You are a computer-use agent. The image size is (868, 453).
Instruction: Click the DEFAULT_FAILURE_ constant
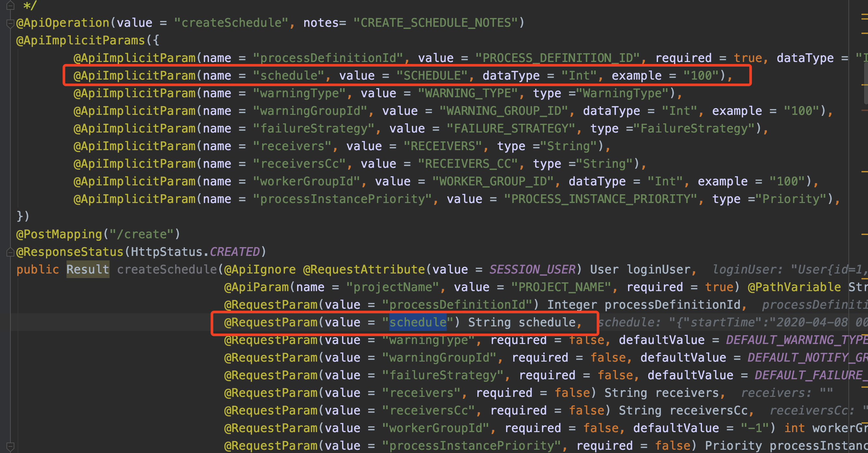point(811,375)
